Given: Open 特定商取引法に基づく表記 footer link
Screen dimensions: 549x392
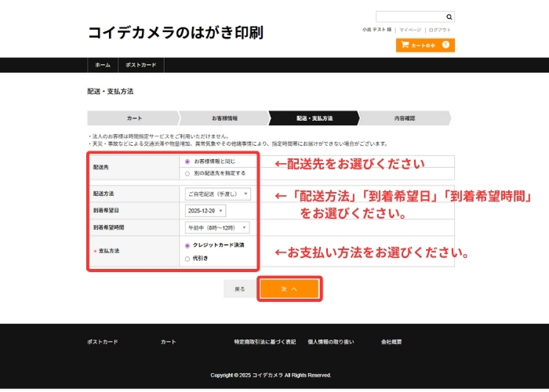Looking at the screenshot, I should click(x=264, y=343).
